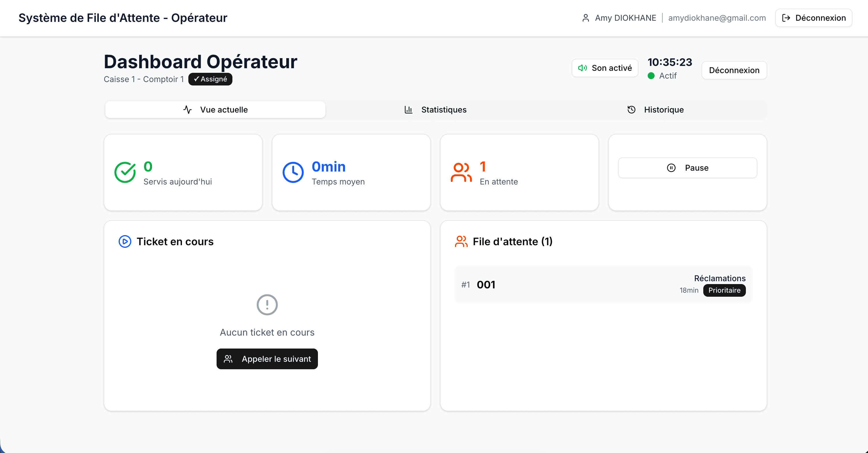Click the clock icon for Temps moyen
Image resolution: width=868 pixels, height=453 pixels.
293,172
